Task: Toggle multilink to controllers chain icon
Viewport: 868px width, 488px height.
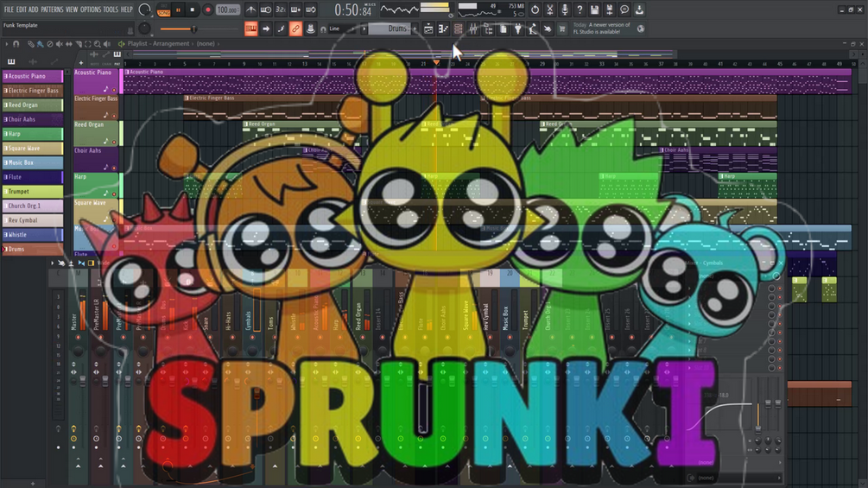Action: click(x=295, y=29)
